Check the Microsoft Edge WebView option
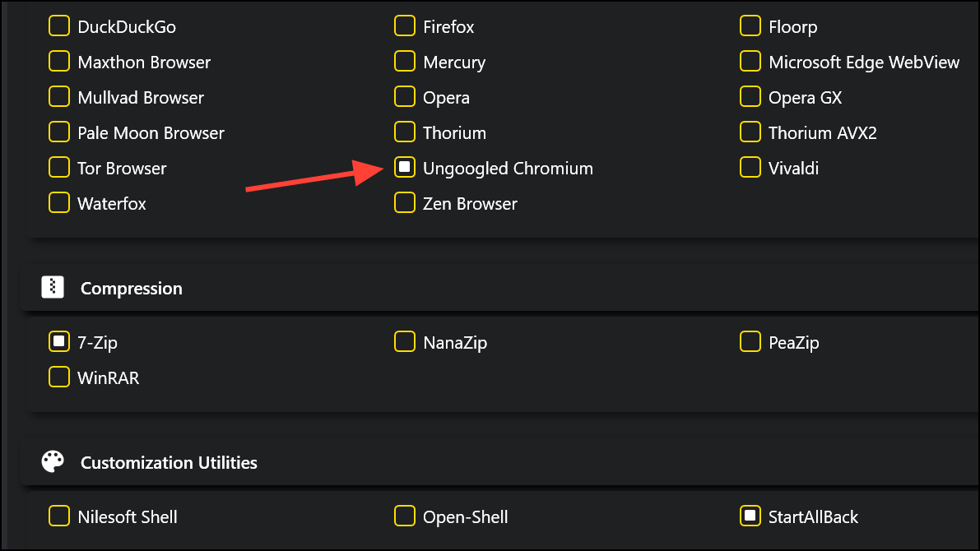The width and height of the screenshot is (980, 551). pos(750,61)
